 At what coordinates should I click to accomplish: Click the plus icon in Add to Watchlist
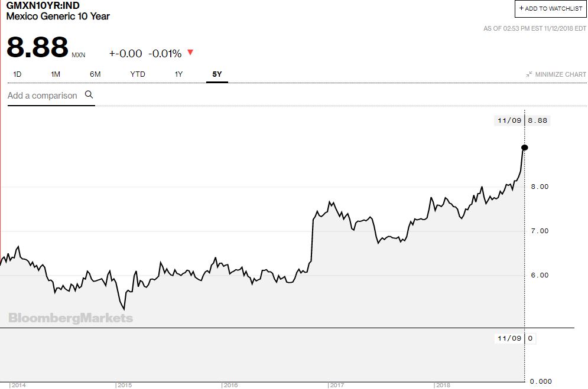click(521, 8)
